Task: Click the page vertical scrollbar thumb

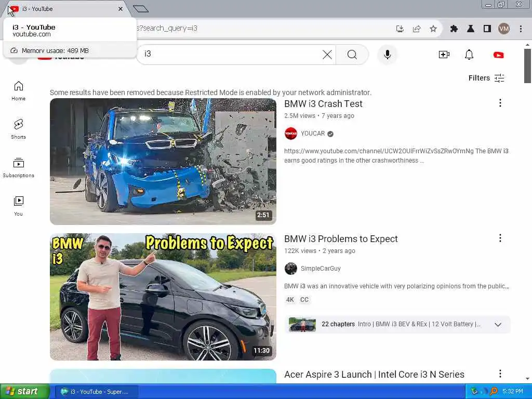Action: [x=527, y=66]
